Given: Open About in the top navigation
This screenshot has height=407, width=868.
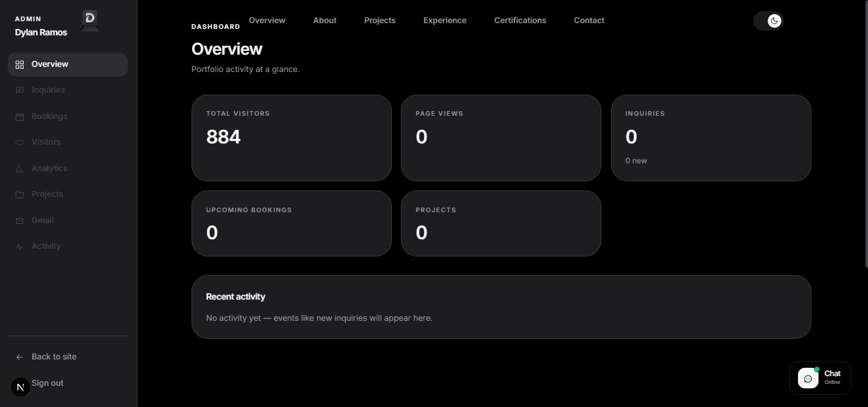Looking at the screenshot, I should (x=325, y=20).
